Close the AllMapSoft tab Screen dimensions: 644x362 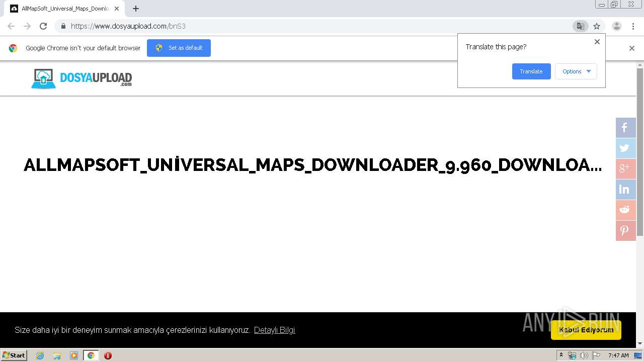(117, 9)
